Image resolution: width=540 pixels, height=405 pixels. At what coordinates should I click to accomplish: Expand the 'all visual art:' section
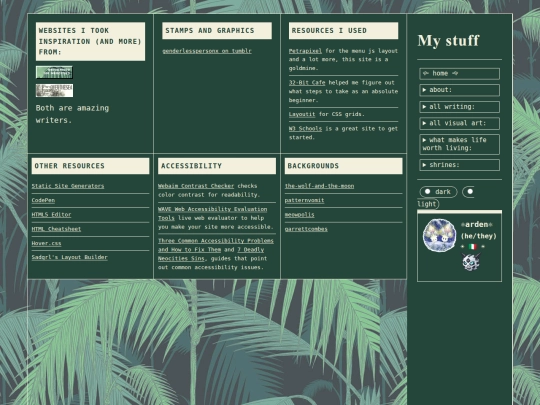point(459,123)
